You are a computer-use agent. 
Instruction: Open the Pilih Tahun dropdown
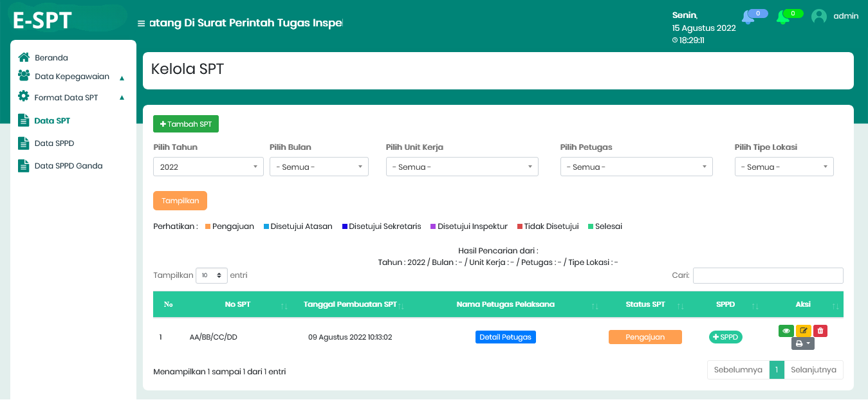point(208,167)
